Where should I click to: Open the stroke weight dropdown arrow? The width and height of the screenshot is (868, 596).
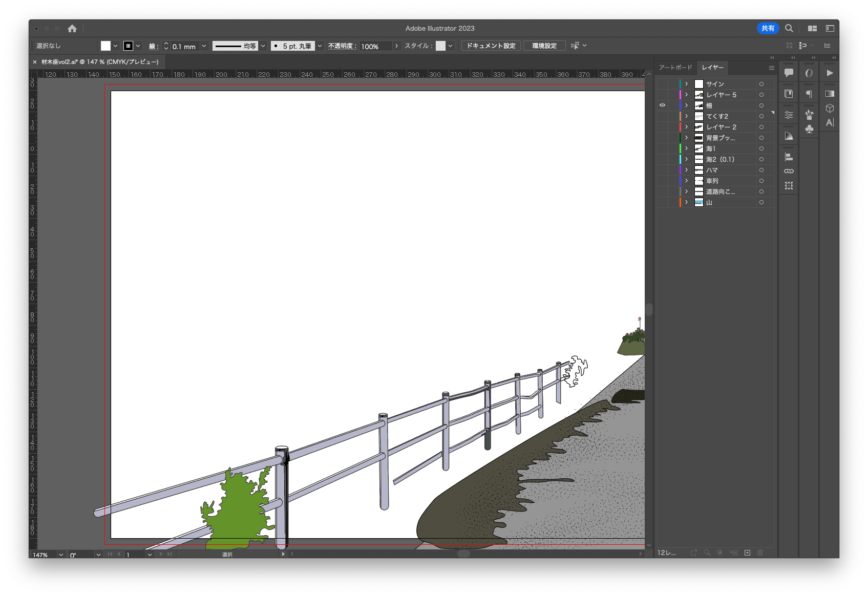pyautogui.click(x=204, y=46)
